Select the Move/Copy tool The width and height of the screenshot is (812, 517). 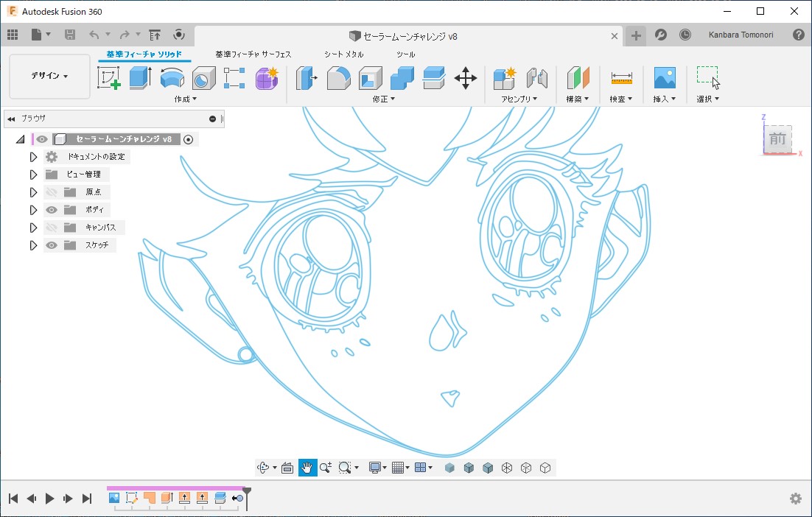click(x=466, y=78)
